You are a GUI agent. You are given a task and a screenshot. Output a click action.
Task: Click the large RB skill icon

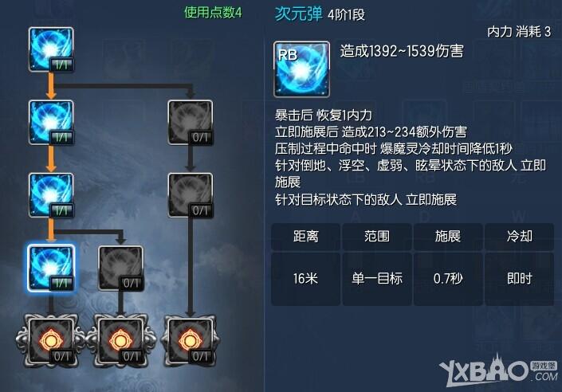[302, 69]
